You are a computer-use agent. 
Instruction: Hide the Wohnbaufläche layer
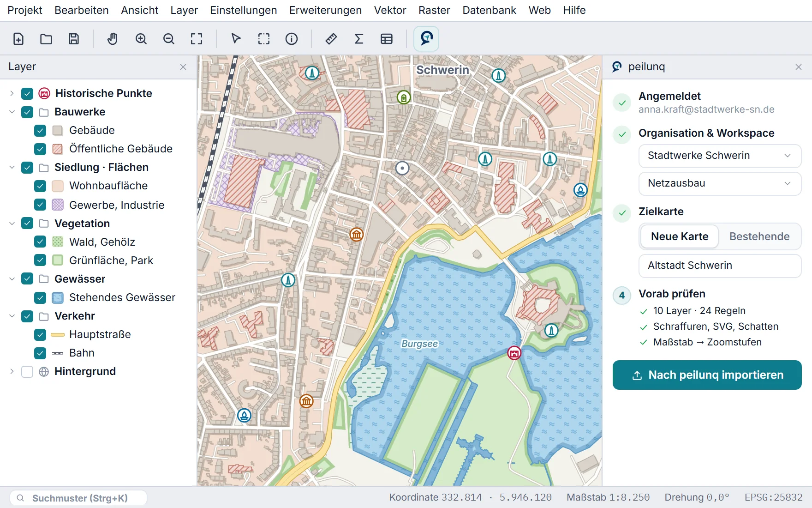[x=40, y=186]
